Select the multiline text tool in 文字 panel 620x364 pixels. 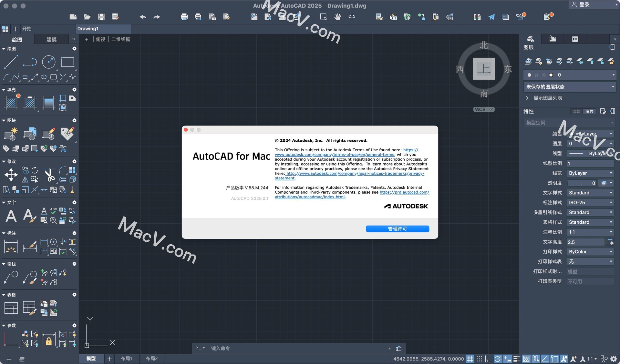11,216
